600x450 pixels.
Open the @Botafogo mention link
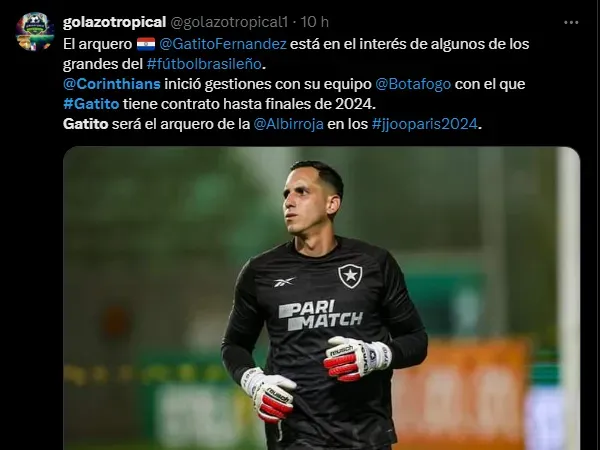[413, 84]
